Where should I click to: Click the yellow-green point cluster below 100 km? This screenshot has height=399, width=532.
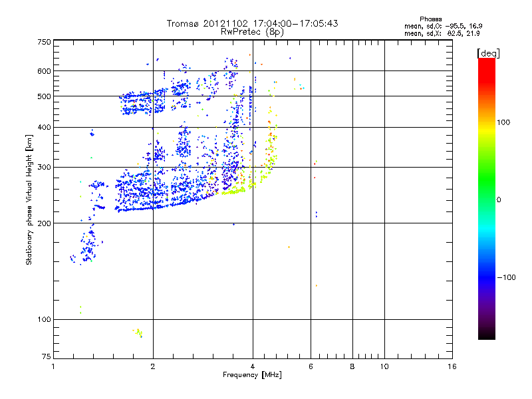pyautogui.click(x=138, y=332)
